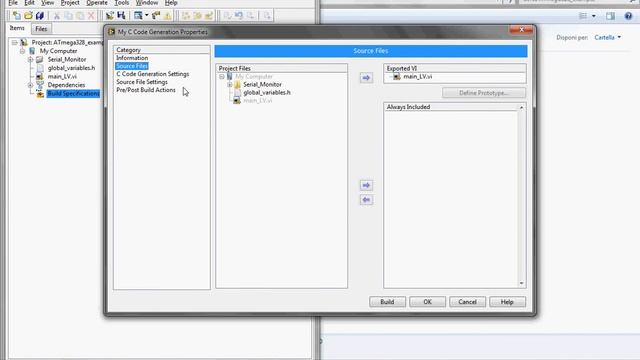Image resolution: width=640 pixels, height=360 pixels.
Task: Open the Tools menu
Action: 122,3
